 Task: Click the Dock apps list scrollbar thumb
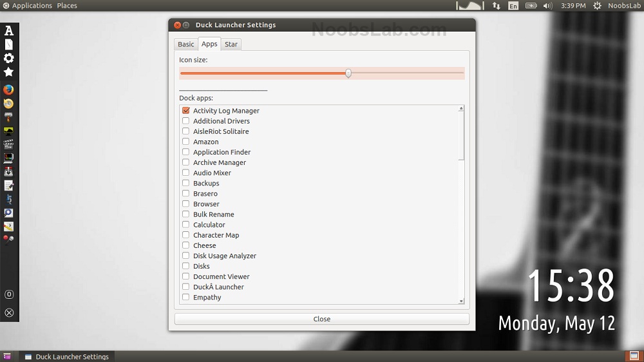point(461,136)
